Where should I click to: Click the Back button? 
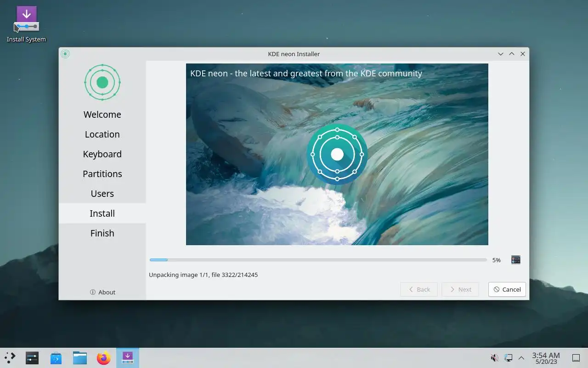419,289
